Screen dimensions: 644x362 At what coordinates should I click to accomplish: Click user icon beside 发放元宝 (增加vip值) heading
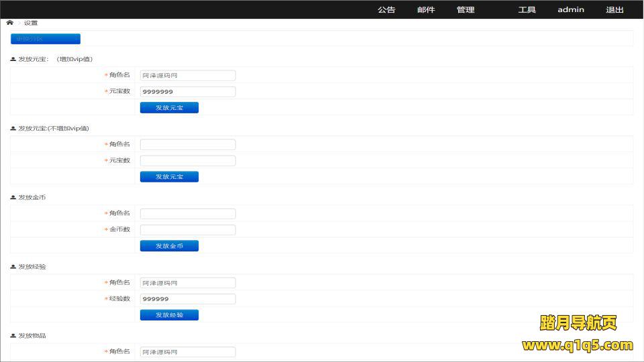(13, 60)
